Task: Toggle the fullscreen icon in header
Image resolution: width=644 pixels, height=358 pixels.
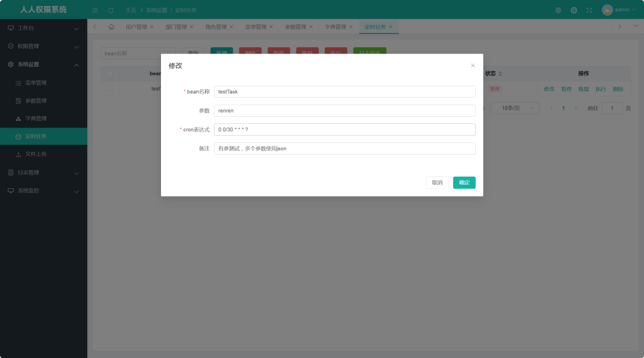Action: tap(589, 10)
